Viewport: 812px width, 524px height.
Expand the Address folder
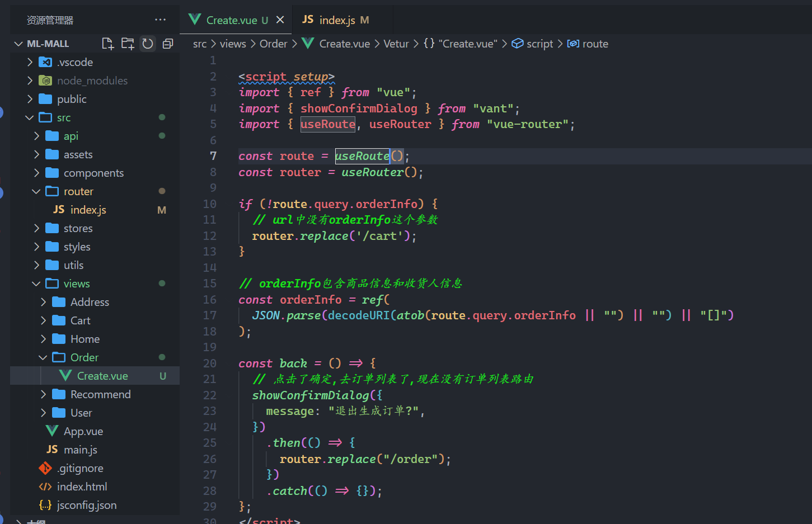pyautogui.click(x=43, y=302)
